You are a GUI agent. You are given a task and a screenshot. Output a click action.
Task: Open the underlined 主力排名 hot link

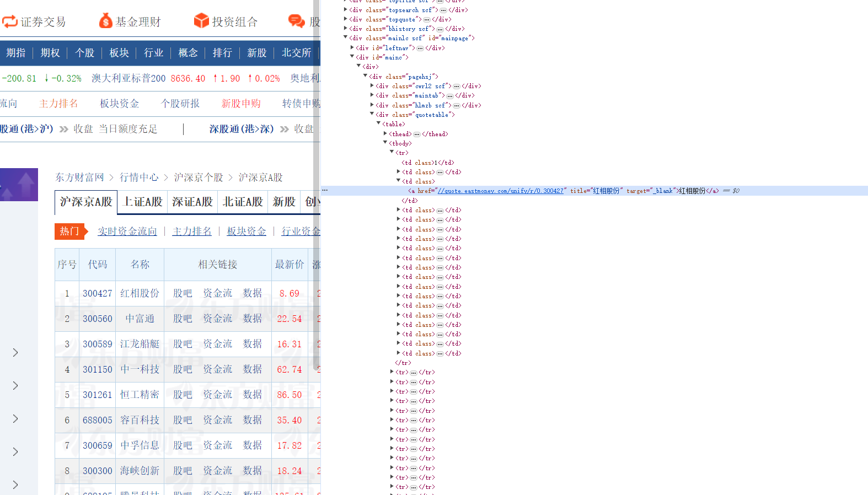(192, 232)
